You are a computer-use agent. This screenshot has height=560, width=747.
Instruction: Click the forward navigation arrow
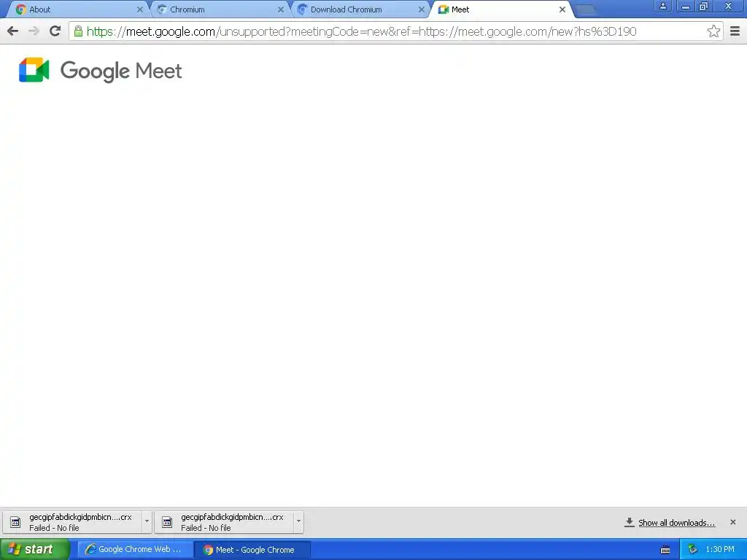coord(34,31)
